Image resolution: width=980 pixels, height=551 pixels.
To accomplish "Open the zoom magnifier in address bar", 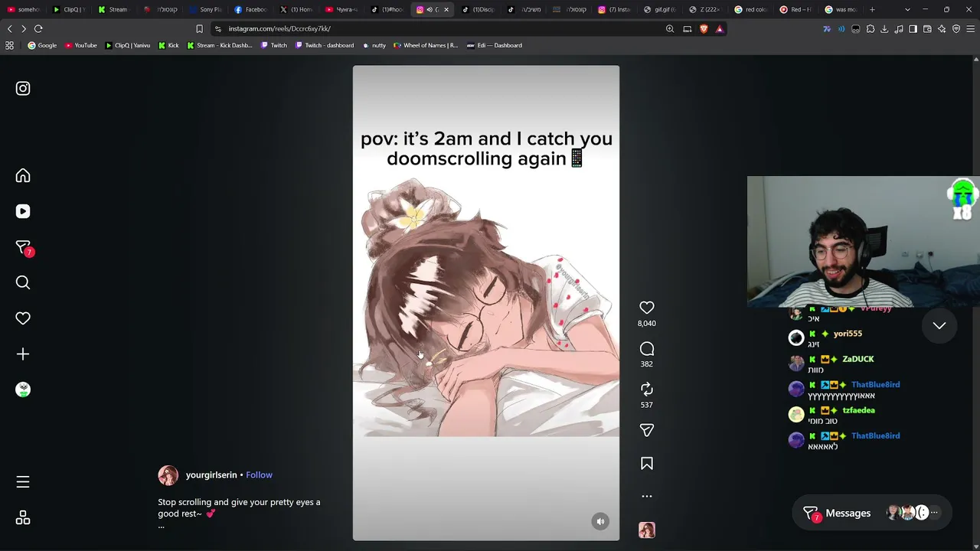I will coord(670,28).
